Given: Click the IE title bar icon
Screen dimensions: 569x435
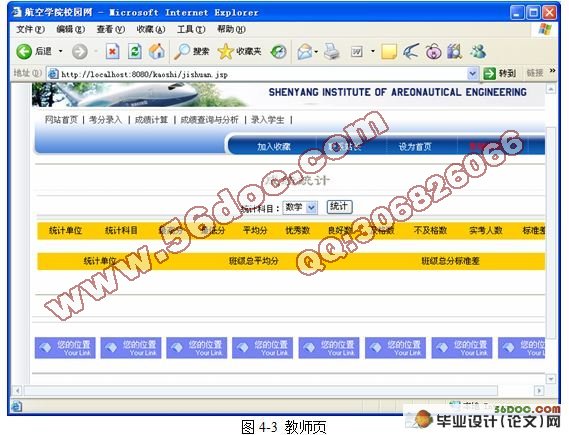Looking at the screenshot, I should click(17, 12).
